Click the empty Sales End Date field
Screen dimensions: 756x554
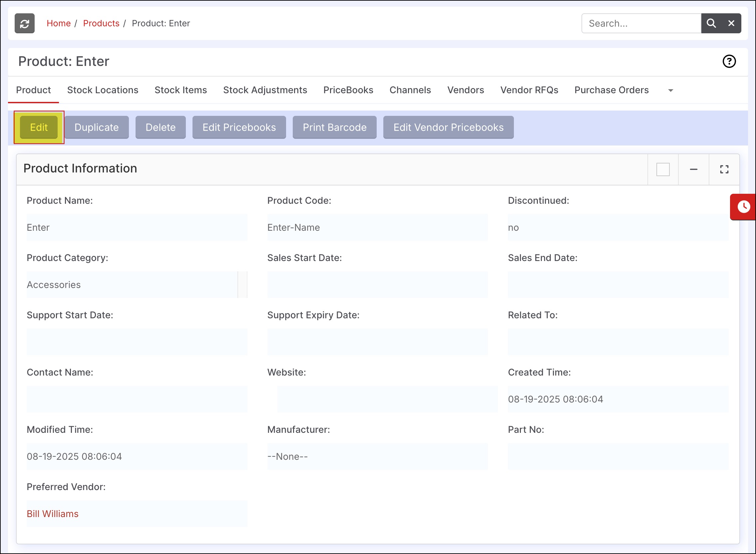pyautogui.click(x=618, y=285)
